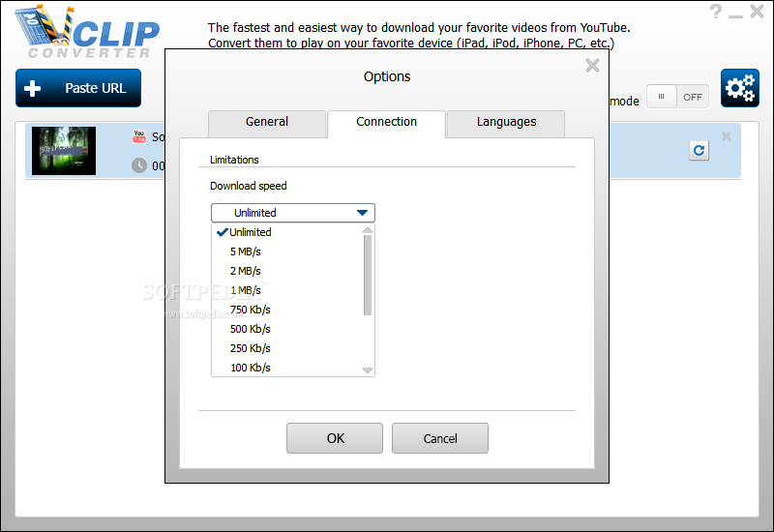Toggle the mode OFF switch
The image size is (774, 532).
coord(678,97)
